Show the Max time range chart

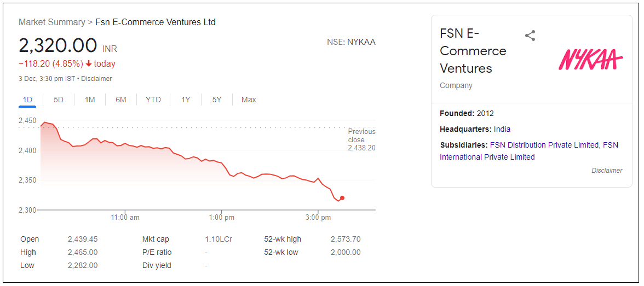249,100
